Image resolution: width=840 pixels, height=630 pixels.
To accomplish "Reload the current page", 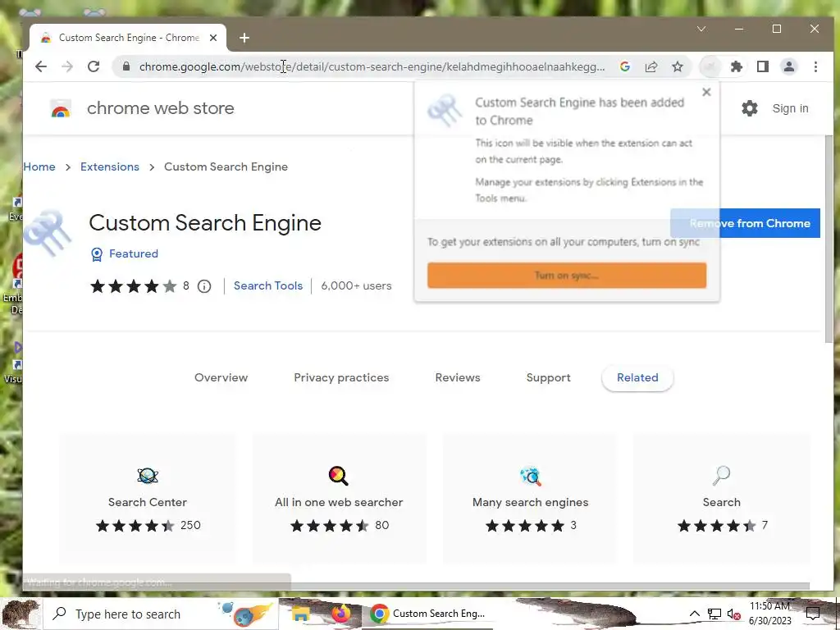I will [x=94, y=66].
